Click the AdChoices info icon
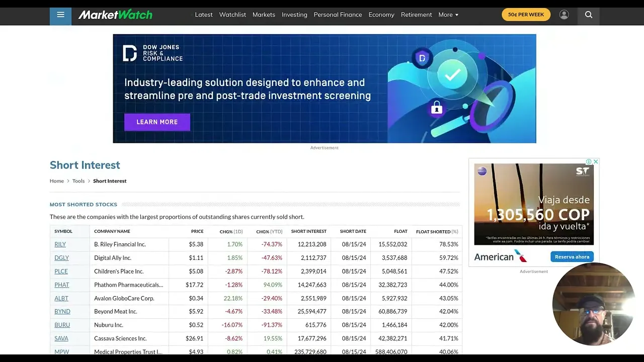The image size is (644, 362). click(x=589, y=161)
